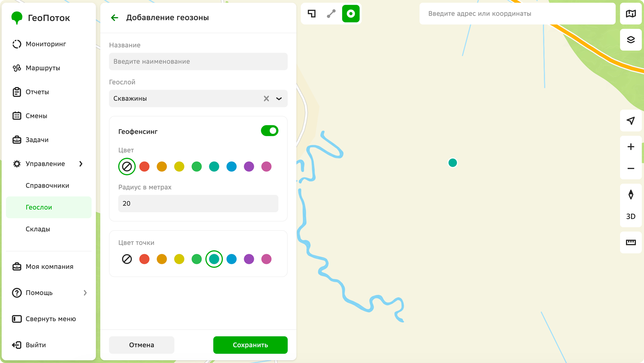Choose no-color option for Цвет точки
Screen dimensions: 644x363
127,259
